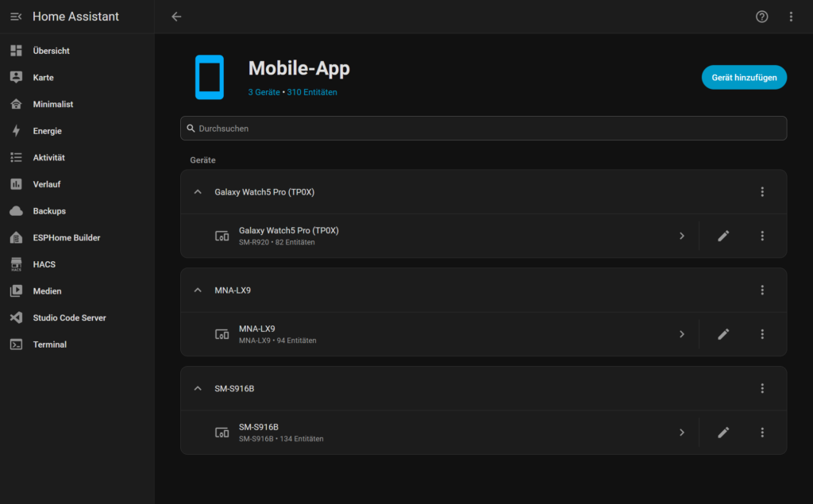Image resolution: width=813 pixels, height=504 pixels.
Task: Select the MNA-LX9 • 94 Entitäten text
Action: point(277,340)
